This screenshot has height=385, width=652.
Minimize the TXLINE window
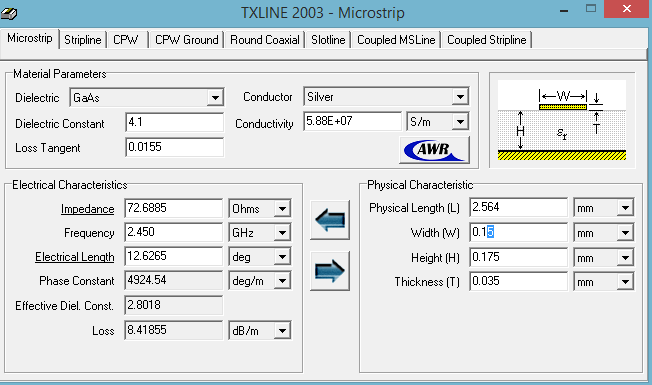(564, 10)
